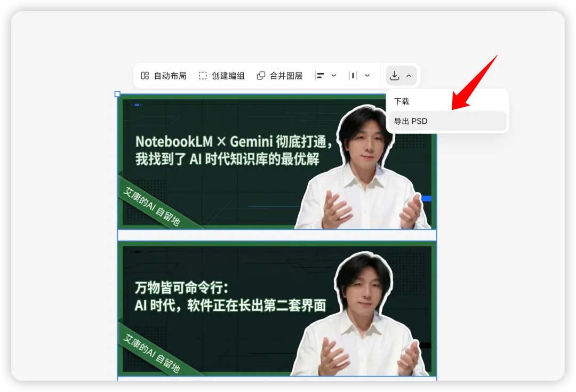Image resolution: width=576 pixels, height=392 pixels.
Task: Select the 万物皆可命令行 banner image
Action: [x=277, y=309]
